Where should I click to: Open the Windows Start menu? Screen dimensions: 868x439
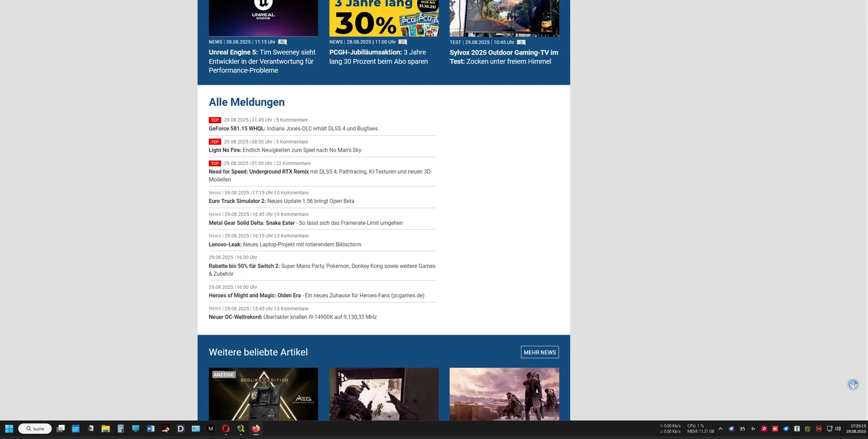9,429
